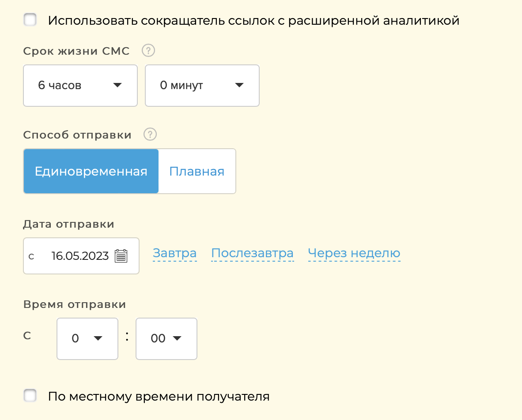522x420 pixels.
Task: Set date with Через неделю link
Action: [x=354, y=253]
